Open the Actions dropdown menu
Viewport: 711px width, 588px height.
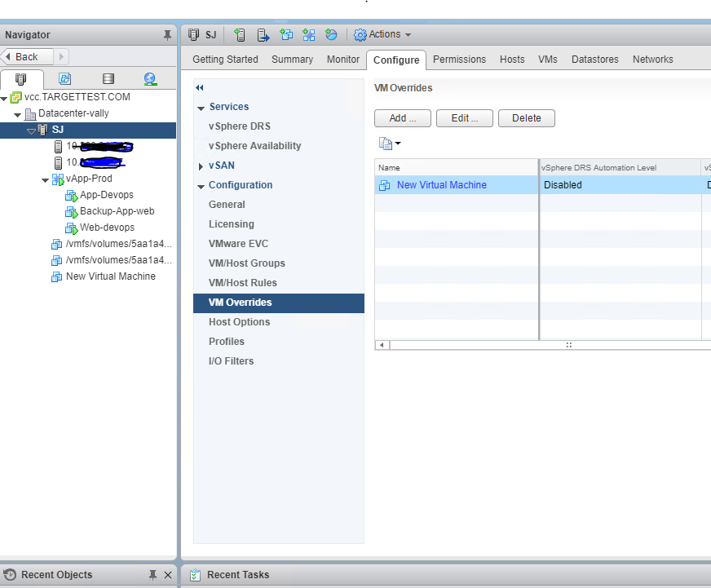coord(382,34)
